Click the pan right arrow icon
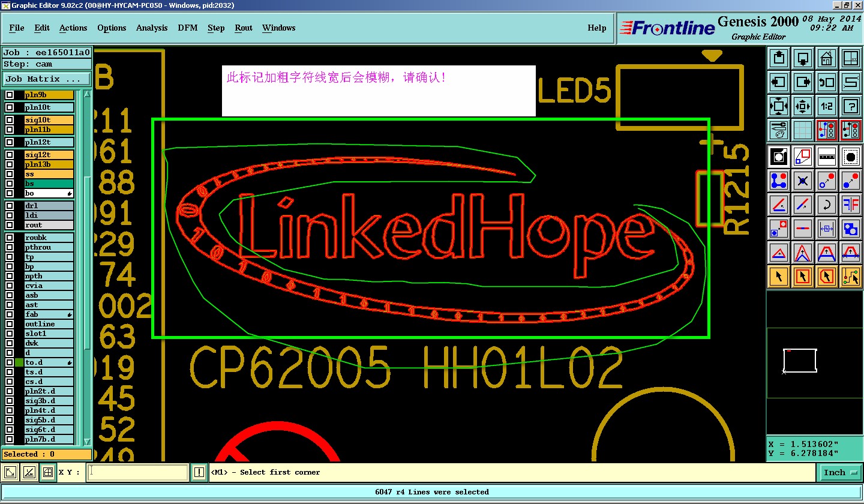Viewport: 864px width, 504px height. pos(803,82)
